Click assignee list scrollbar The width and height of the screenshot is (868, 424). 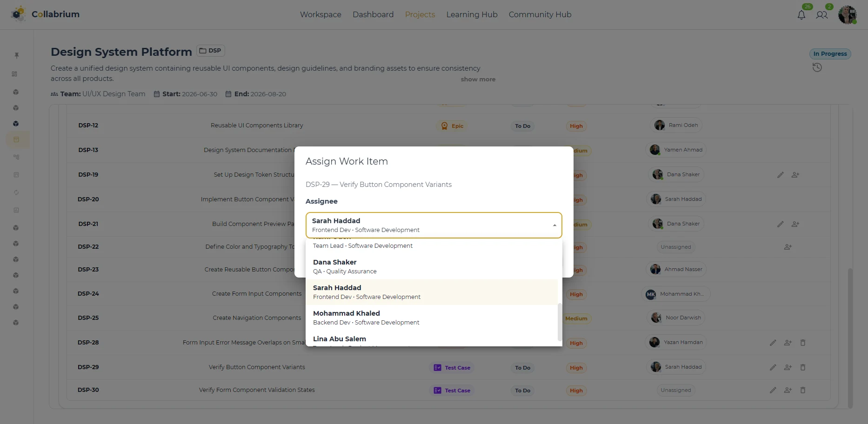(560, 322)
